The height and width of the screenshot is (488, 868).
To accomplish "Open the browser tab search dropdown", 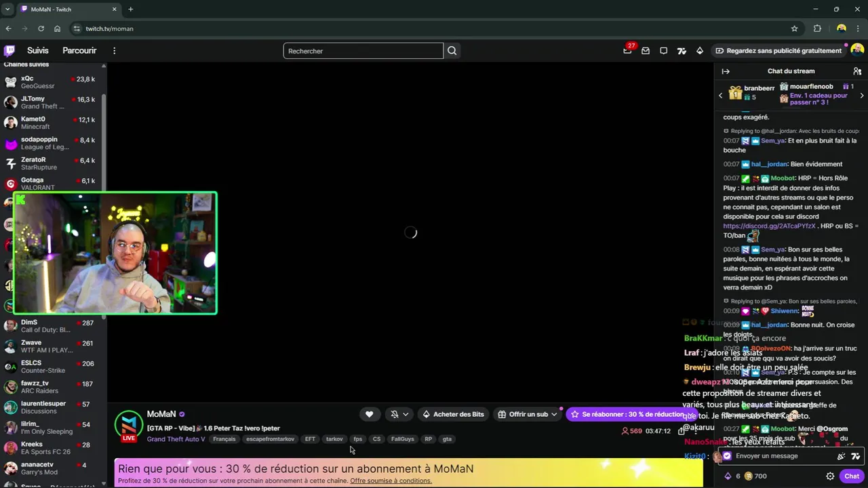I will coord(7,9).
